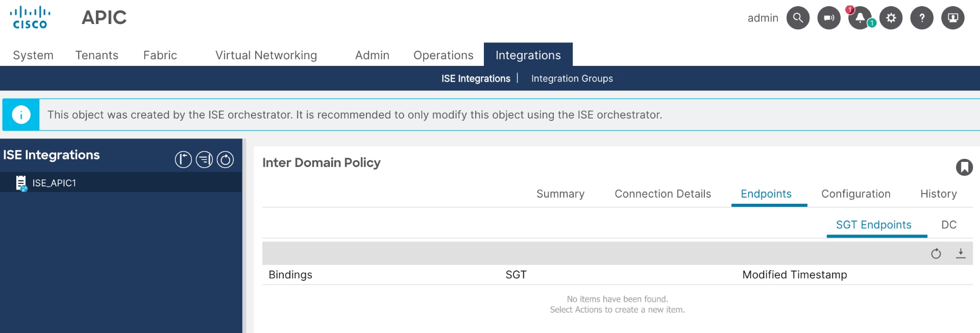
Task: Select the Integrations menu tab
Action: pos(528,55)
